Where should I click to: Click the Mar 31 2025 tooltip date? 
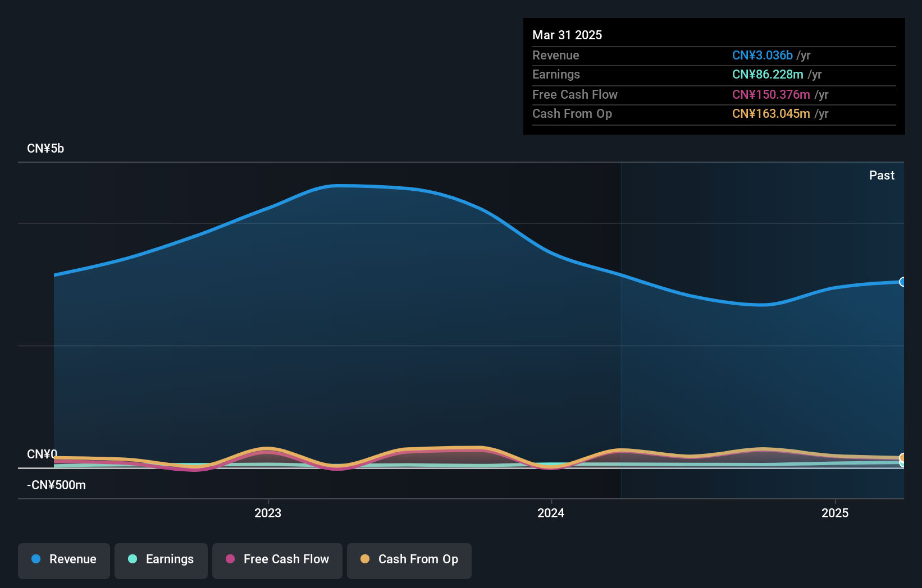click(567, 35)
